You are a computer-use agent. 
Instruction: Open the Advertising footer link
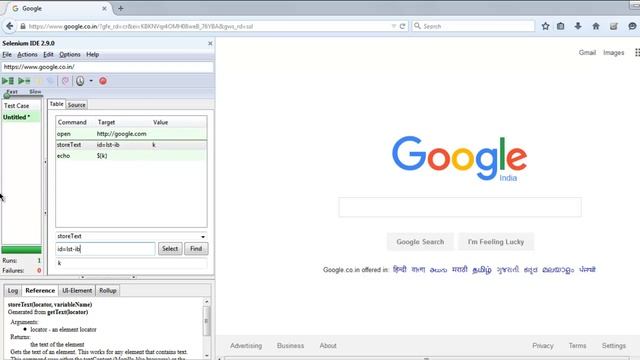246,346
